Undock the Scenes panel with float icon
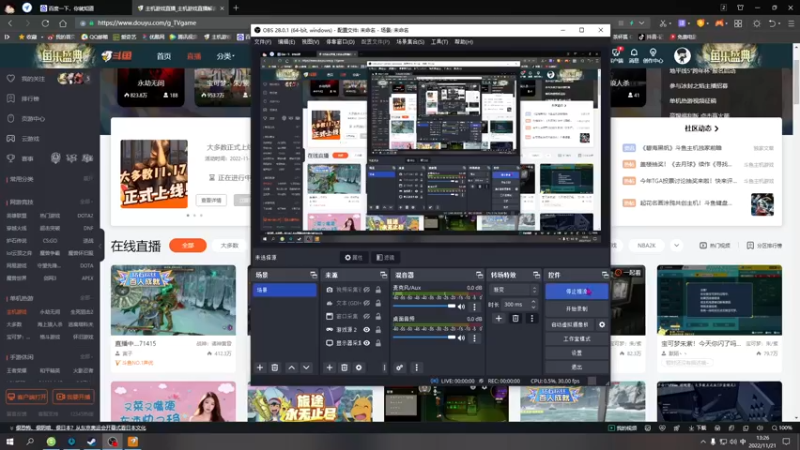 (313, 275)
